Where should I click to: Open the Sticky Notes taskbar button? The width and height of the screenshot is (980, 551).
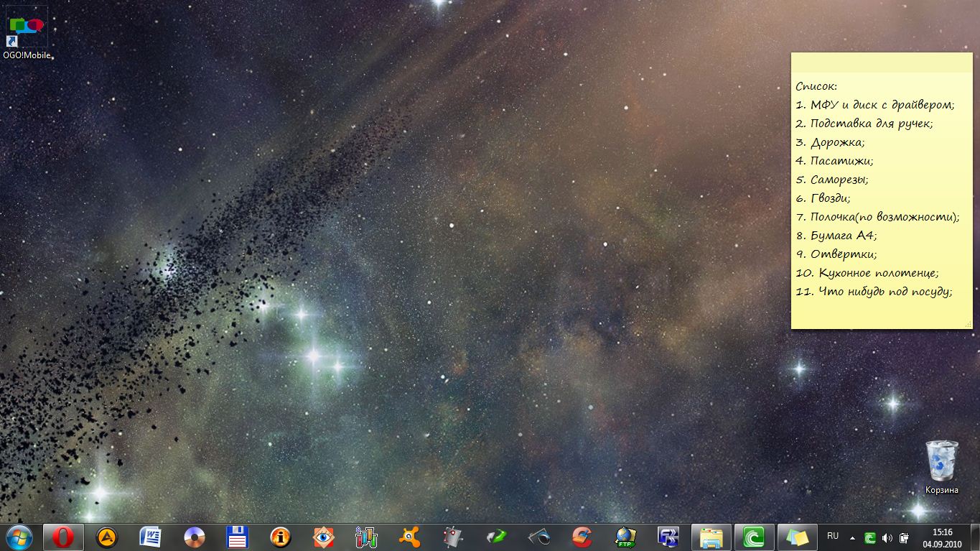tap(798, 537)
